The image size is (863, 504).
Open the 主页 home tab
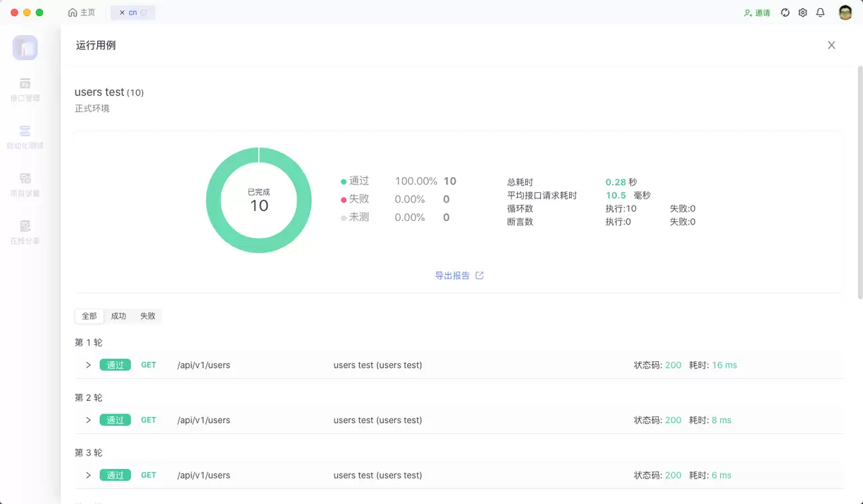click(x=82, y=12)
